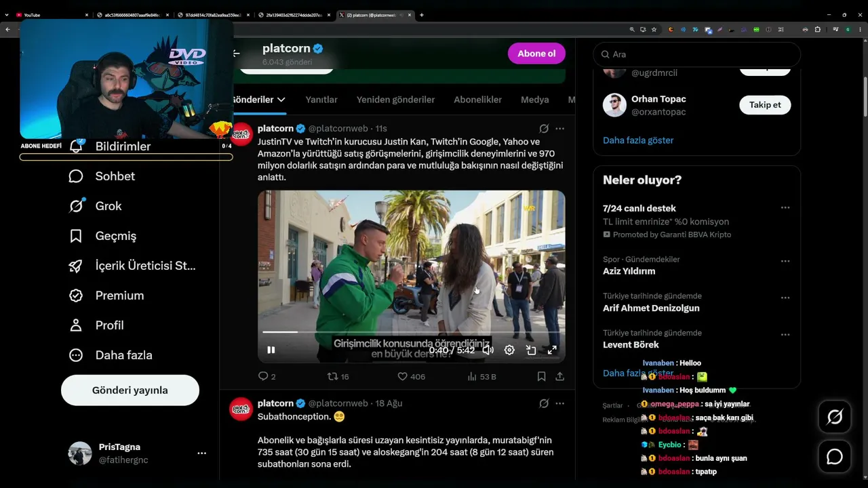868x488 pixels.
Task: Switch to the YouTube browser tab
Action: (52, 15)
